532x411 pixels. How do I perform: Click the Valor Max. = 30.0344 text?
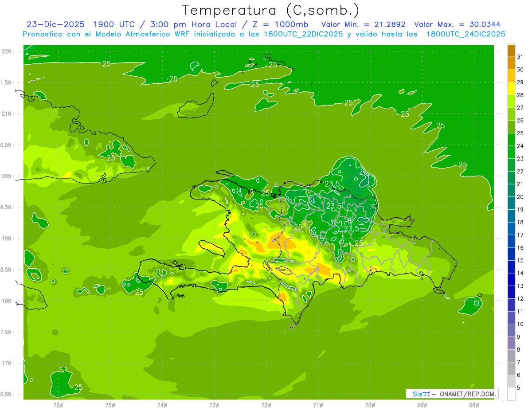point(457,24)
